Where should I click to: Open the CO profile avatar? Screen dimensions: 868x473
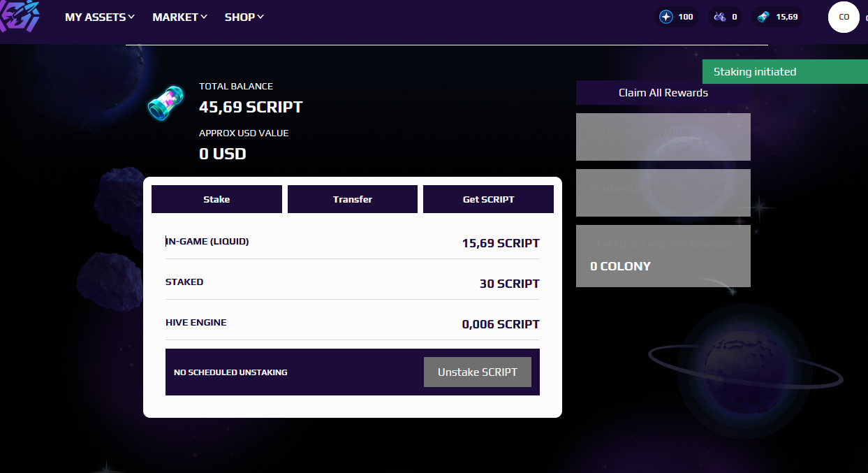point(844,17)
